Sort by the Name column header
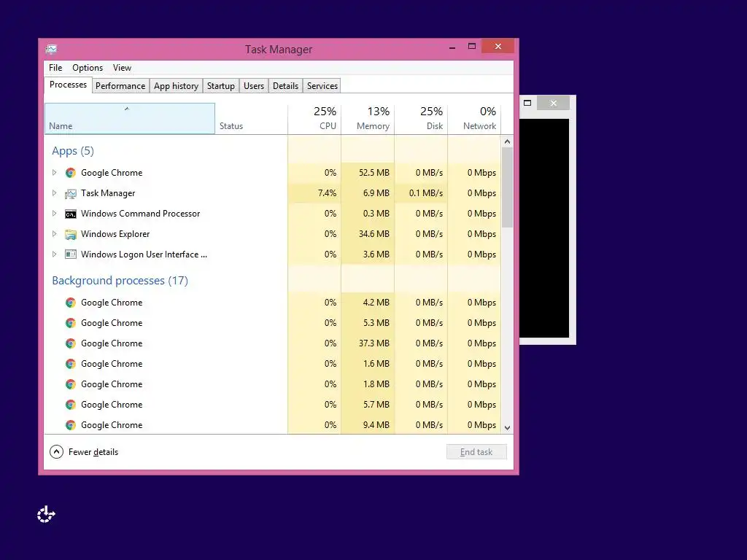This screenshot has height=560, width=747. coord(130,119)
